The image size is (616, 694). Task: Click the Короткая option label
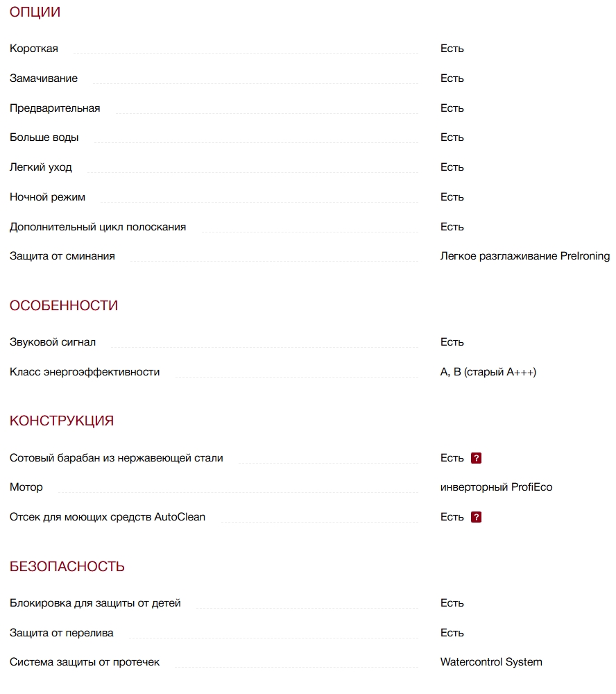pyautogui.click(x=34, y=49)
